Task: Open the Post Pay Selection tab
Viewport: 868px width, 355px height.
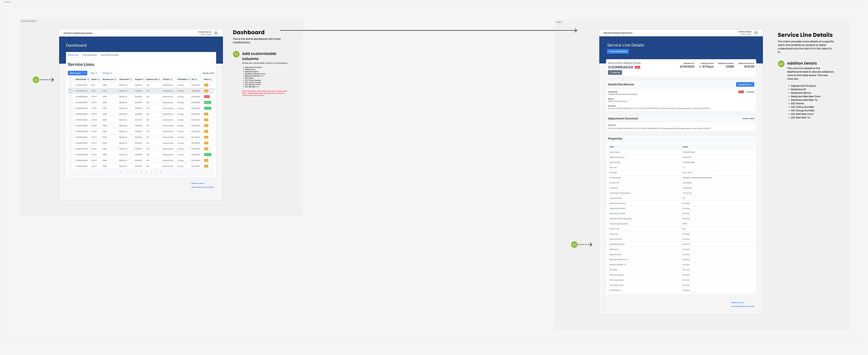Action: pos(90,55)
